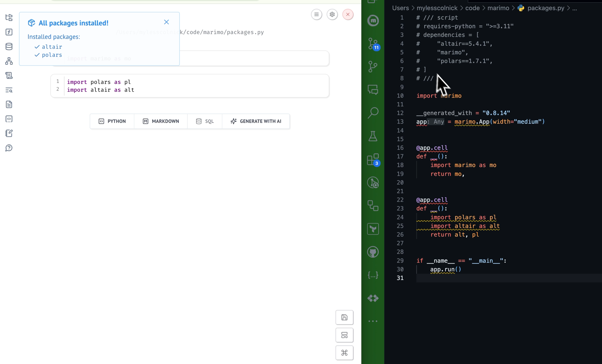The image size is (602, 364).
Task: Open the Terraform icon in activity bar
Action: [x=373, y=229]
